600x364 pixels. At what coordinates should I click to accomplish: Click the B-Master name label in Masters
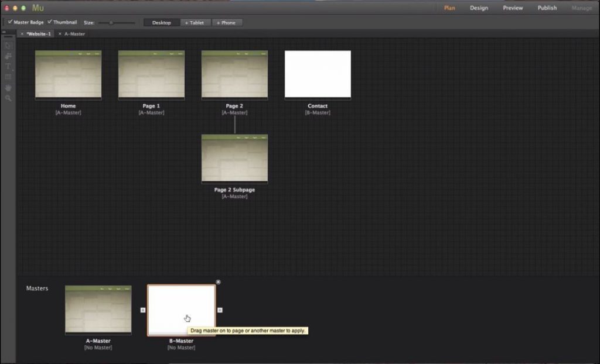(x=182, y=341)
